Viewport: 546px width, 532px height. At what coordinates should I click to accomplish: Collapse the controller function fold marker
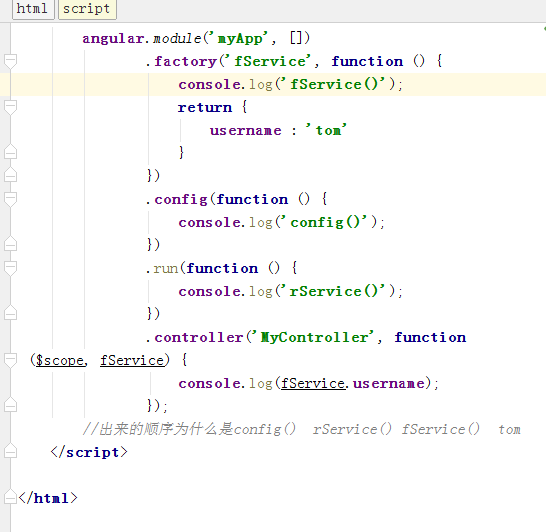[x=10, y=360]
